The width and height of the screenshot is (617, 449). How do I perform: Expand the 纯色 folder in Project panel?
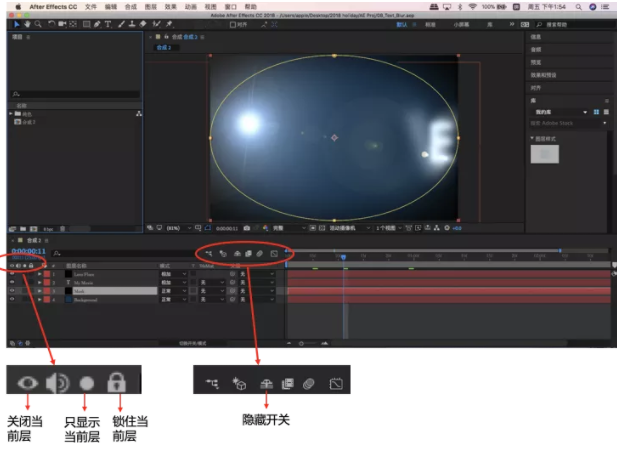click(x=11, y=114)
